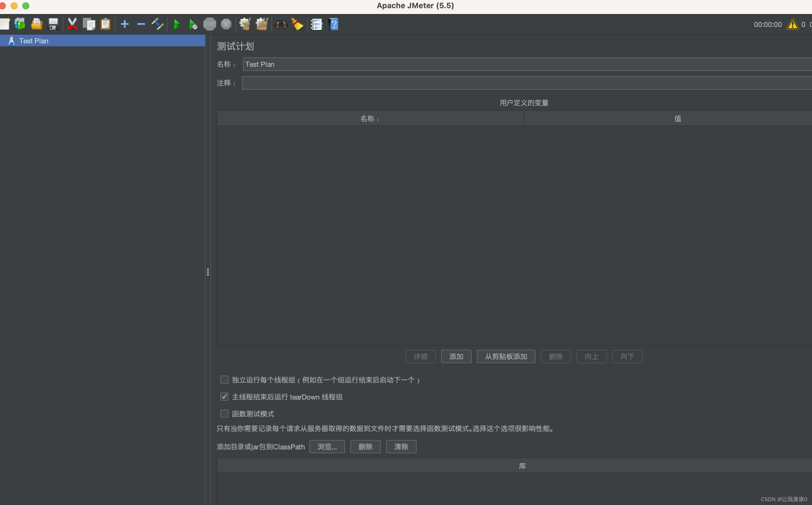Click the 清除 ClassPath button
Screen dimensions: 812x505
pos(401,446)
